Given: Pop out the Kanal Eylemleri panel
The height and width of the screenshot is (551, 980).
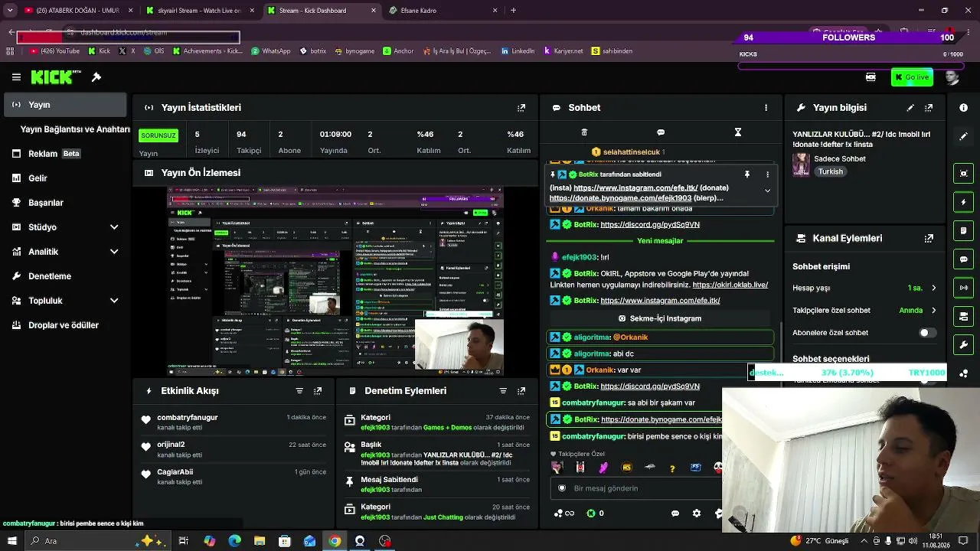Looking at the screenshot, I should [x=929, y=239].
